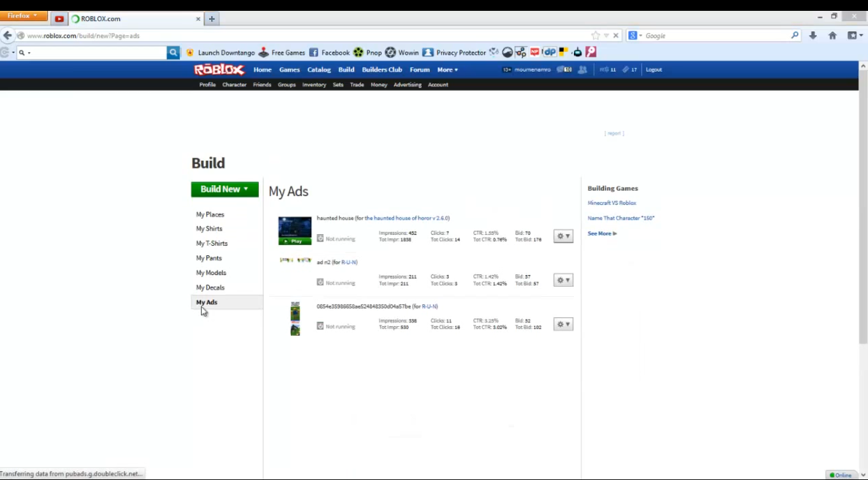Click the Firefox home icon

(x=832, y=36)
